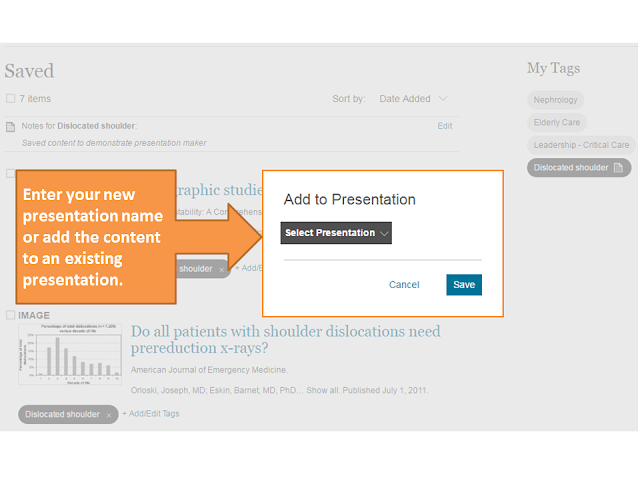This screenshot has width=640, height=480.
Task: Tick the select-all 7 items checkbox
Action: (x=11, y=98)
